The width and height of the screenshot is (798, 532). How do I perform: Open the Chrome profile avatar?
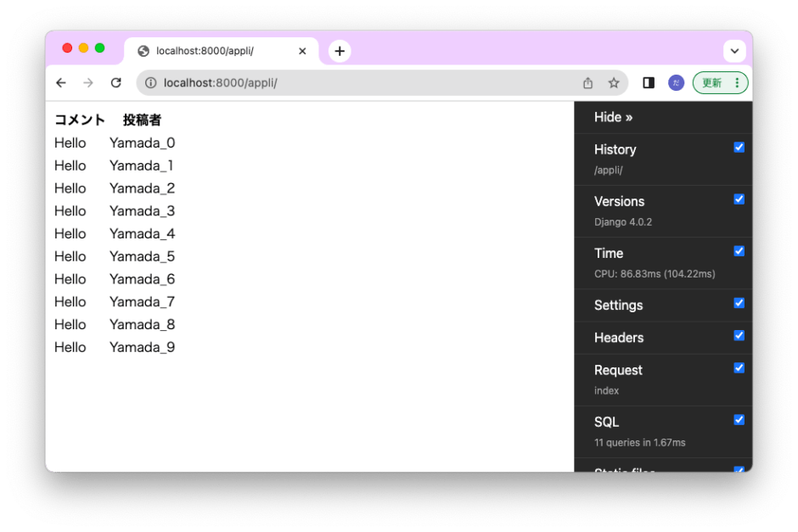pos(676,82)
